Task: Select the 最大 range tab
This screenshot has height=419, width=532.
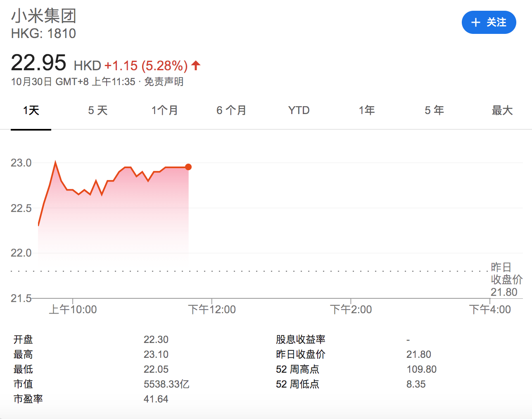Action: click(x=502, y=110)
